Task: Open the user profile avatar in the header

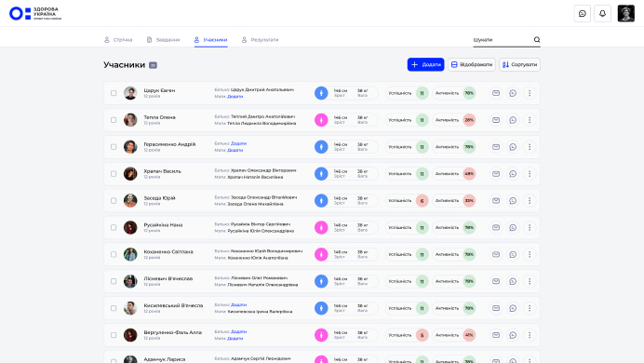Action: (x=626, y=14)
